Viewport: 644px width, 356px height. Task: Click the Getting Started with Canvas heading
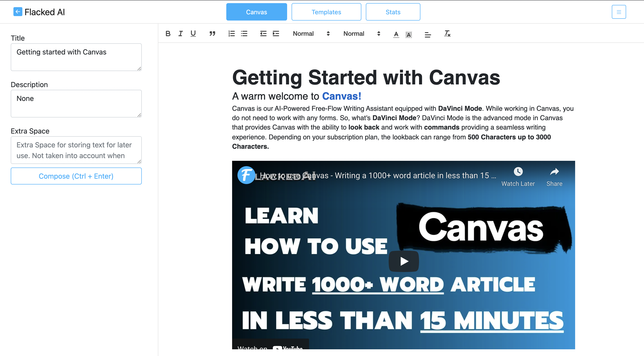pos(366,78)
